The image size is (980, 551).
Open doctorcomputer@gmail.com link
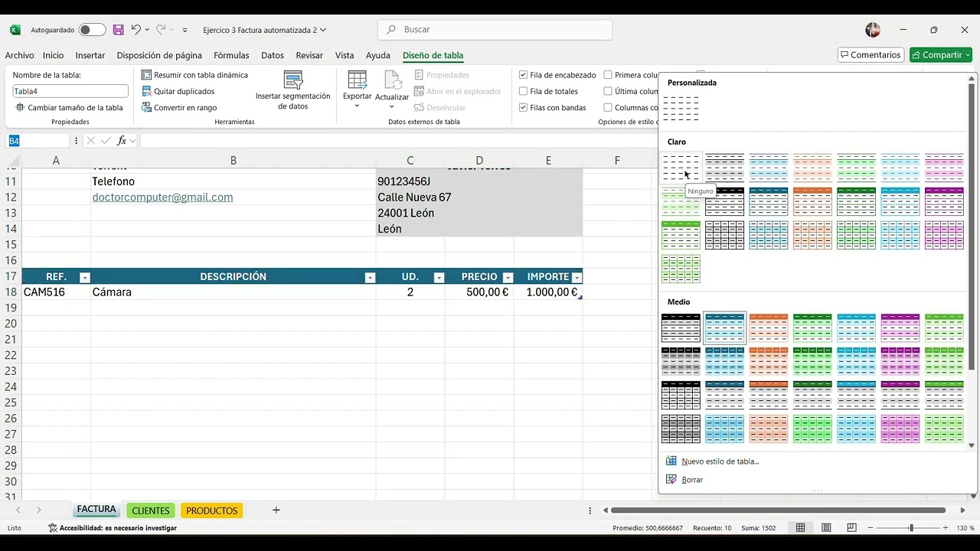162,197
